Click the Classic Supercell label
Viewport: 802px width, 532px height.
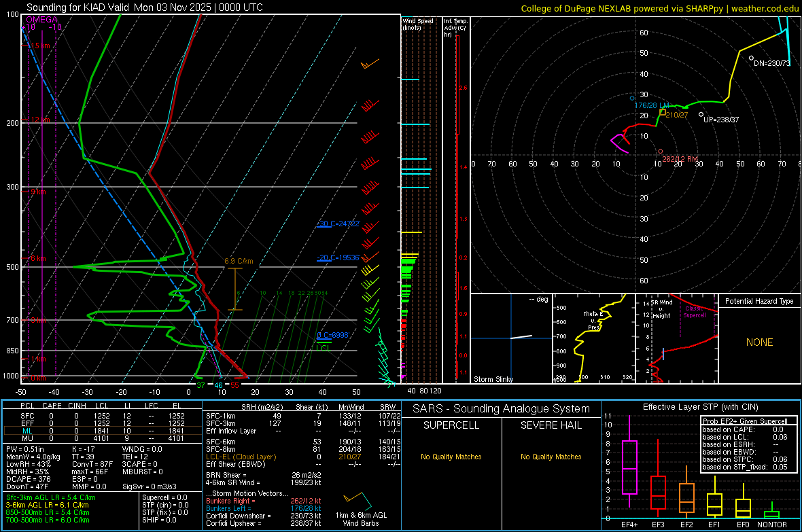click(x=694, y=312)
